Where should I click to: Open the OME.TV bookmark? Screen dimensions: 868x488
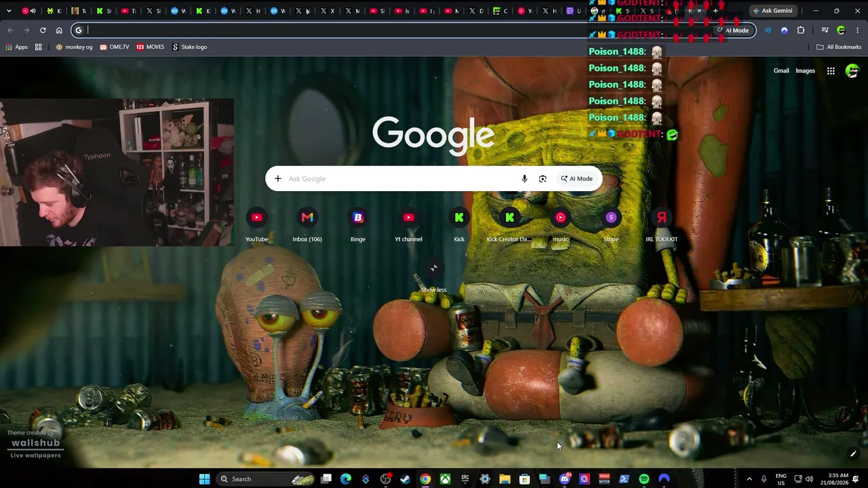pos(114,47)
